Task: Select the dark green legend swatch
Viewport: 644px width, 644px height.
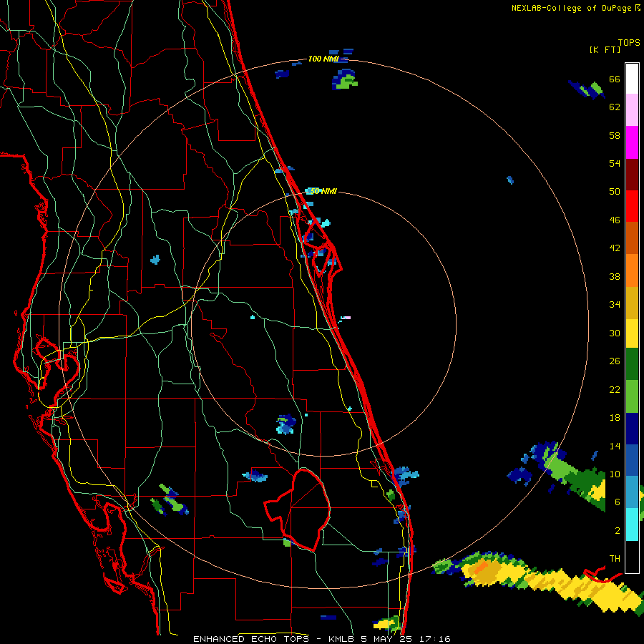Action: pos(632,364)
